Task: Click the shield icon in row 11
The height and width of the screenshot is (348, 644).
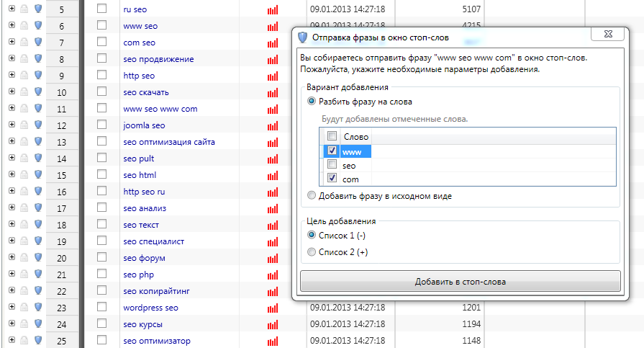Action: point(38,109)
